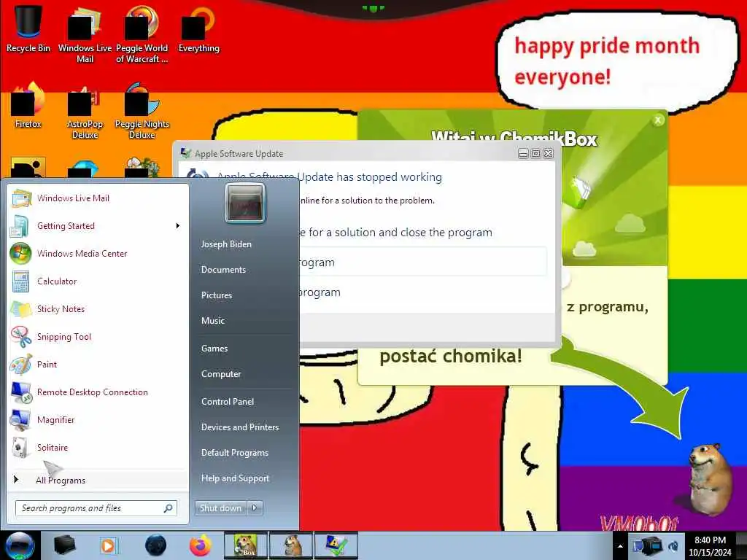This screenshot has width=747, height=560.
Task: Open the black box taskbar icon next to Start
Action: tap(64, 545)
